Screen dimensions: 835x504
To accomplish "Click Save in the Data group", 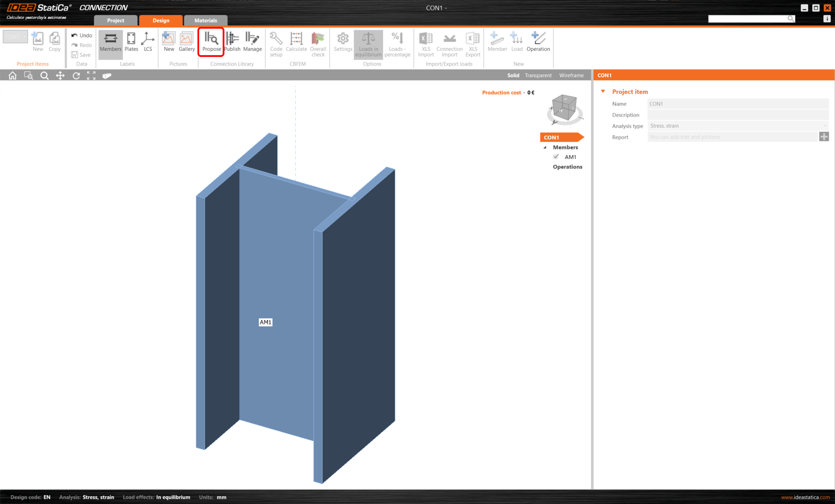I will (81, 55).
